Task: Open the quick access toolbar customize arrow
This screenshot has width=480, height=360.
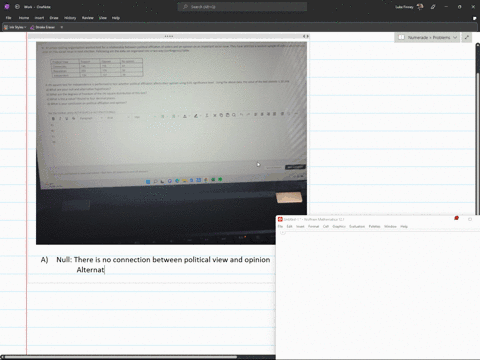Action: (62, 27)
